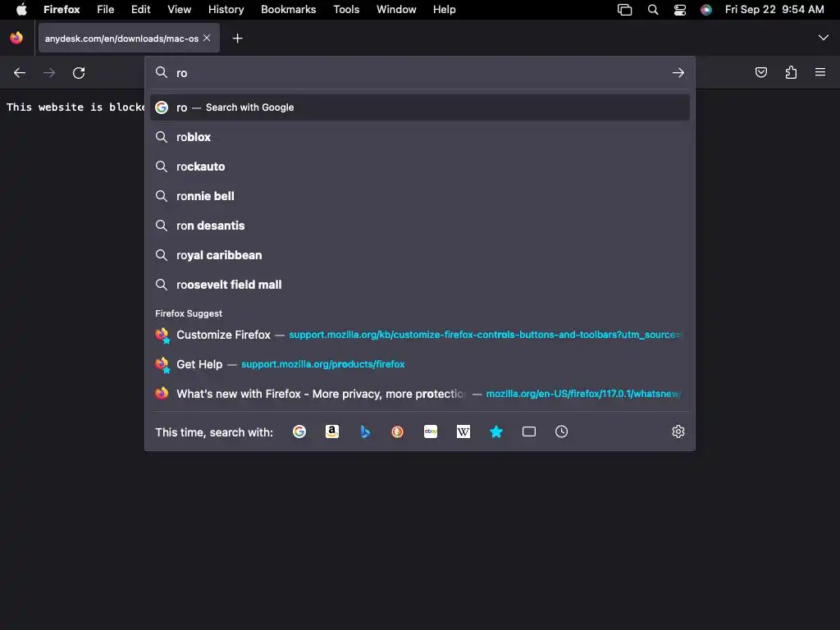Open a new tab with plus button
The image size is (840, 630).
click(x=237, y=38)
